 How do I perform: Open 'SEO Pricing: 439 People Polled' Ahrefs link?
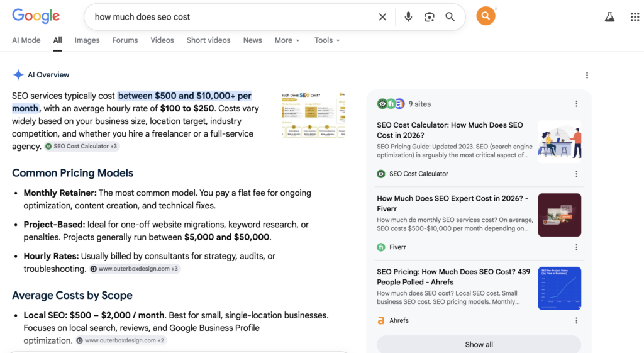click(x=453, y=277)
